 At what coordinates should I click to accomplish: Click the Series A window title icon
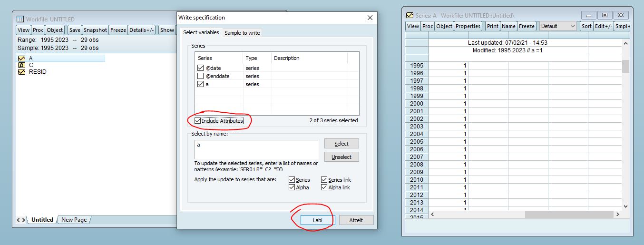[410, 15]
